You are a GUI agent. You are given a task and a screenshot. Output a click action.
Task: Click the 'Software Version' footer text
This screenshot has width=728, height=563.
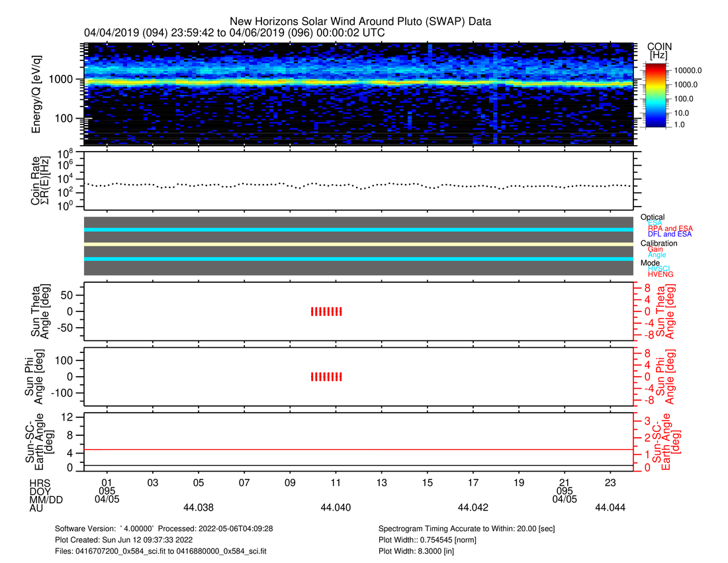click(164, 529)
